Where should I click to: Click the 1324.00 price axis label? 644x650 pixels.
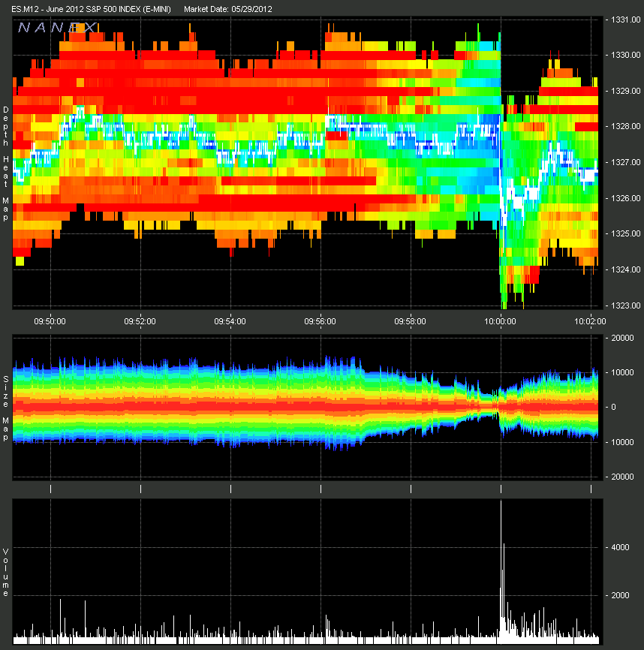[626, 269]
